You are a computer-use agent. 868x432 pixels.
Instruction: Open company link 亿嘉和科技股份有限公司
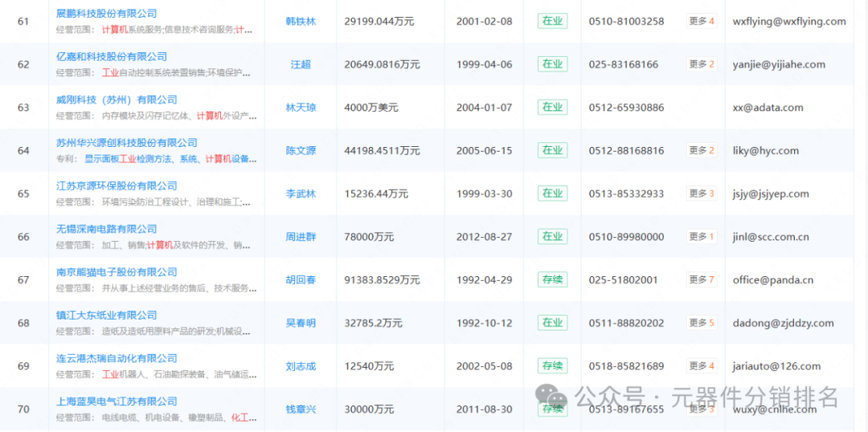point(111,56)
